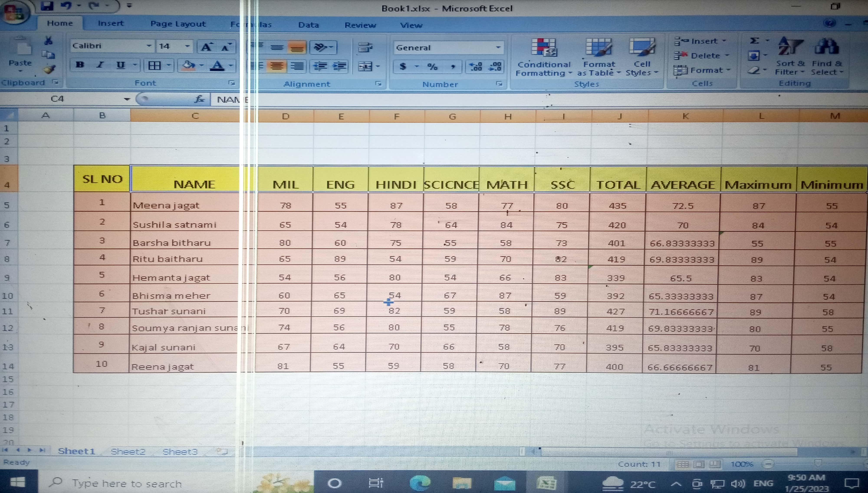Click the AutoSum sigma icon
The height and width of the screenshot is (493, 868).
pos(754,41)
